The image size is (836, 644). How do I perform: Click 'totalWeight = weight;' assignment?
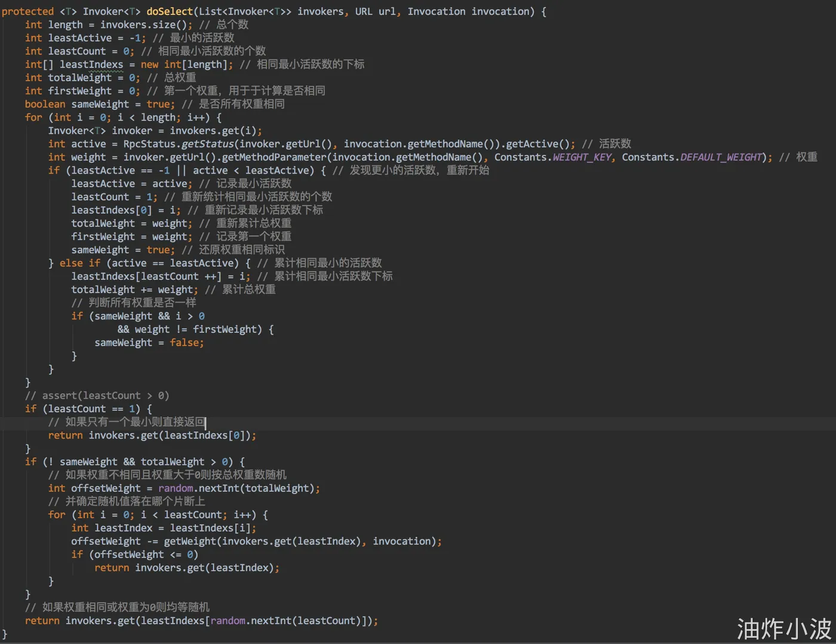[x=132, y=223]
